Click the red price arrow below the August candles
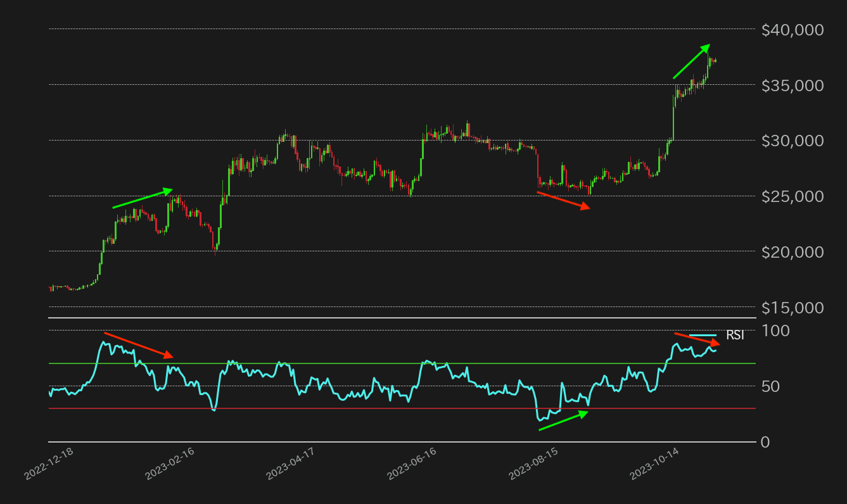847x504 pixels. click(x=563, y=200)
